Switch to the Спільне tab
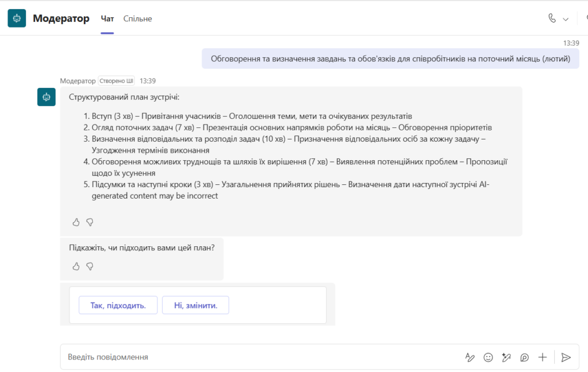The height and width of the screenshot is (372, 588). point(138,19)
